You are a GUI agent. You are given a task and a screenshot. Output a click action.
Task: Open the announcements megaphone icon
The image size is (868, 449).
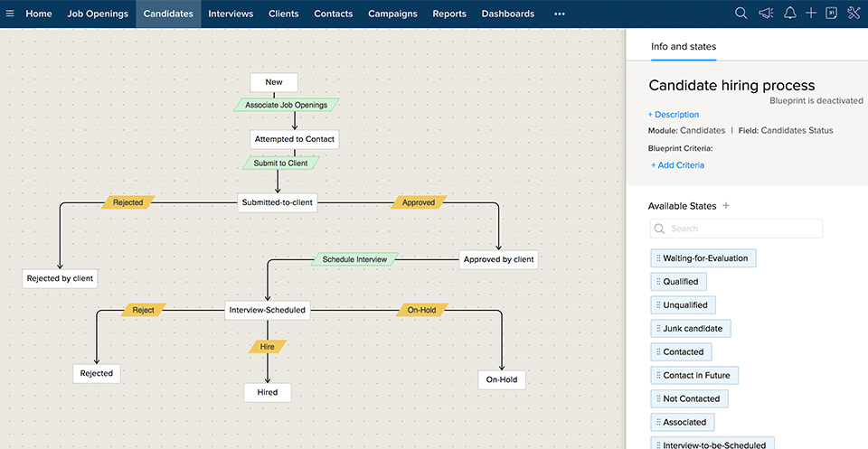[x=765, y=14]
